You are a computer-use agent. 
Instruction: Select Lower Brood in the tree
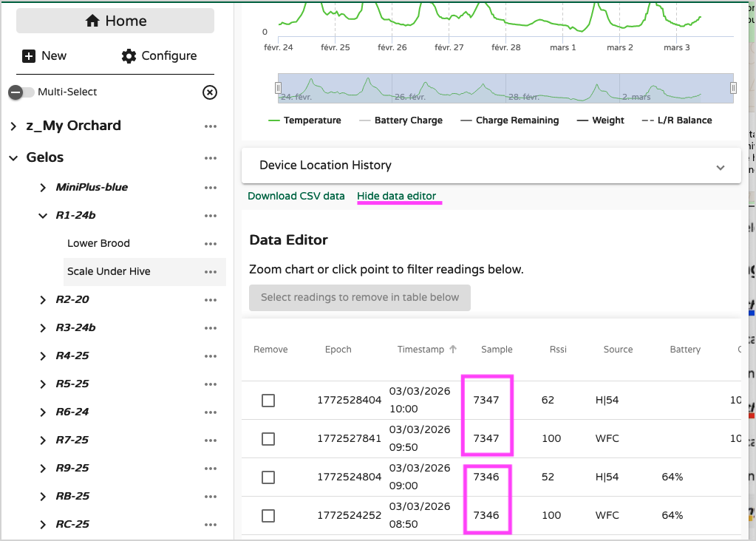(x=98, y=243)
